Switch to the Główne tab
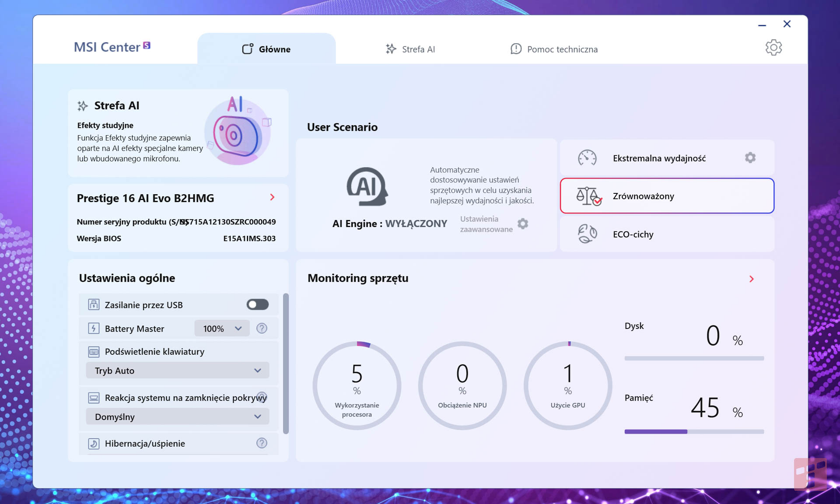Image resolution: width=840 pixels, height=504 pixels. [266, 49]
